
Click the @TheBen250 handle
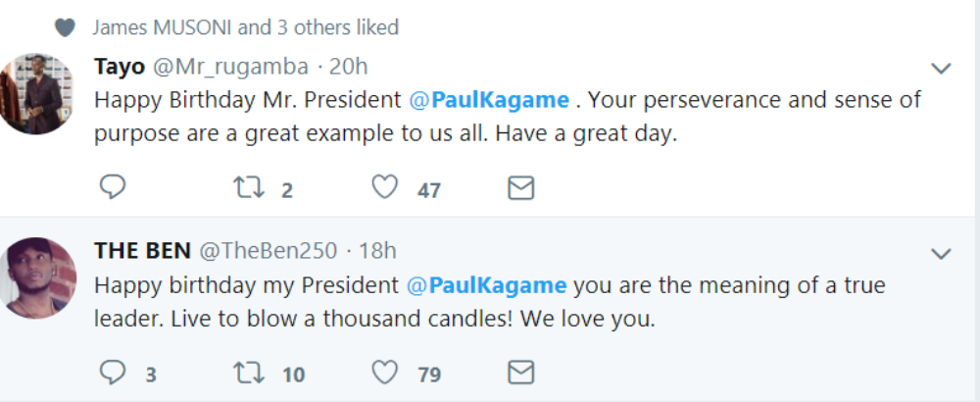pyautogui.click(x=269, y=251)
